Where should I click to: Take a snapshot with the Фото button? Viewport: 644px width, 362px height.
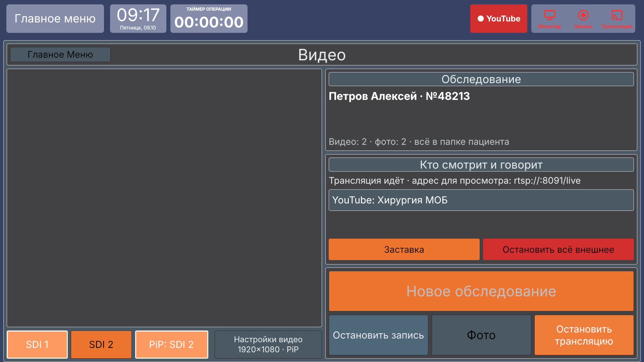(x=481, y=335)
